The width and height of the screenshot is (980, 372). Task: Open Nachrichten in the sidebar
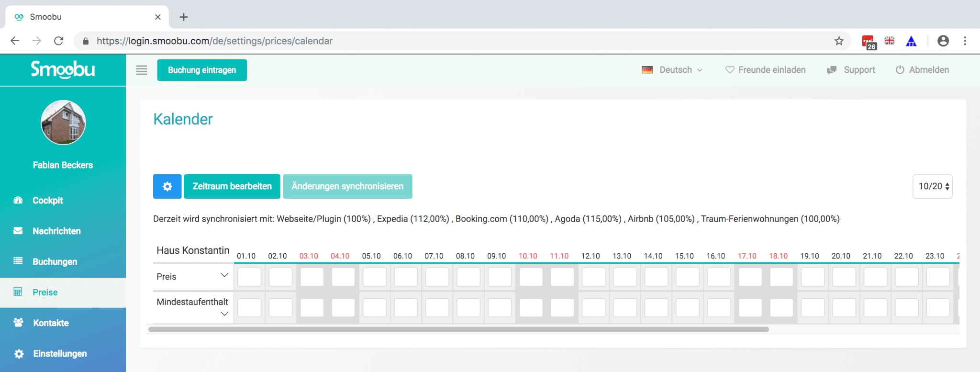pos(56,231)
